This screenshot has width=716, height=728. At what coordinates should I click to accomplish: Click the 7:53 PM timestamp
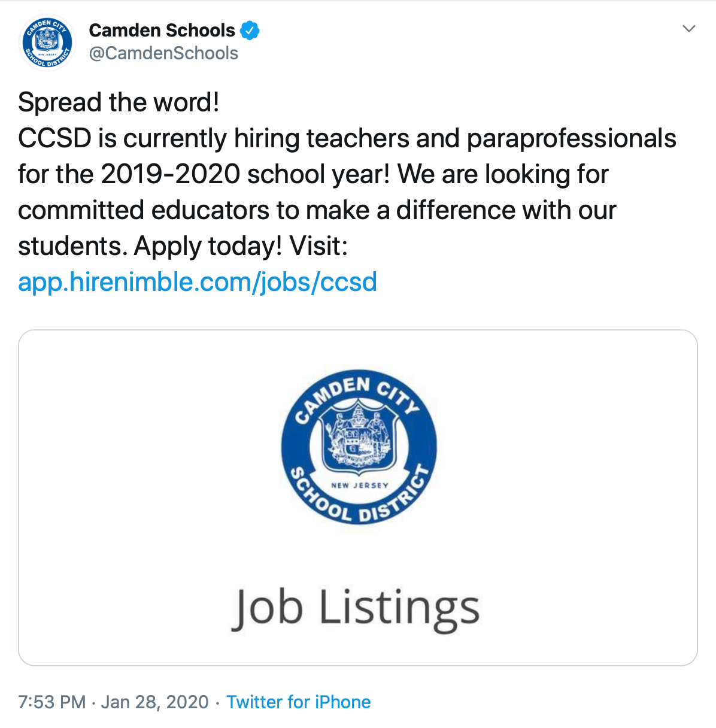[x=52, y=702]
